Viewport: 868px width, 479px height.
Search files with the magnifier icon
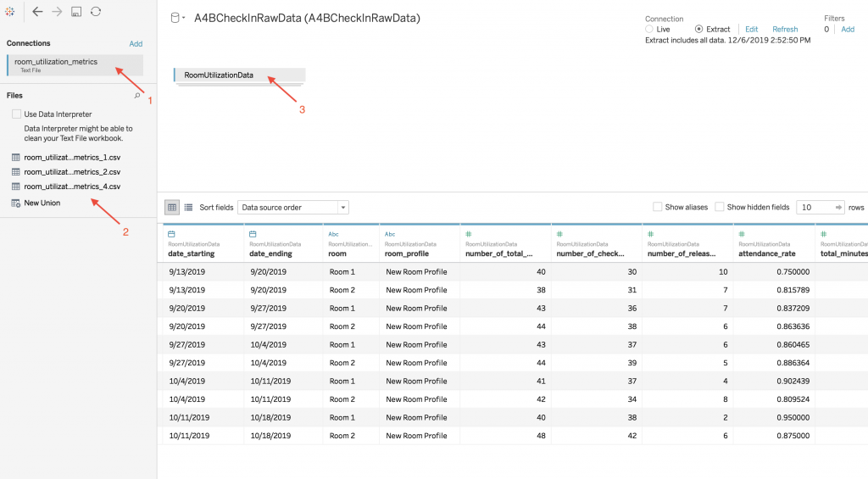[137, 95]
